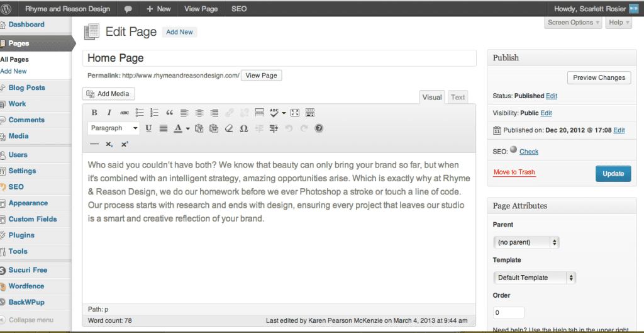
Task: Click Paste as Plain Text icon
Action: click(199, 128)
